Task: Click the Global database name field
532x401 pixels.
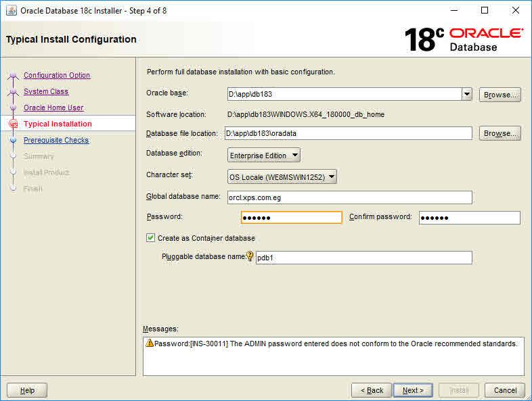Action: (x=349, y=197)
